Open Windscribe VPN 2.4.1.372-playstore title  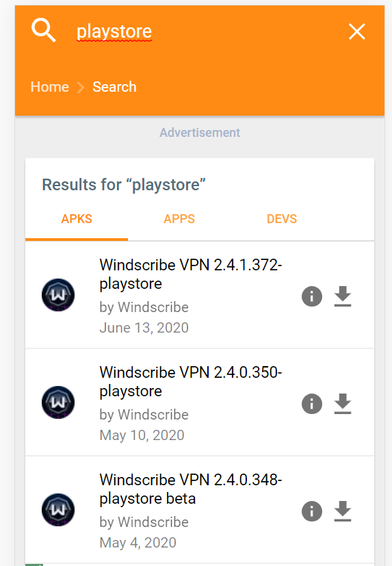(x=191, y=274)
